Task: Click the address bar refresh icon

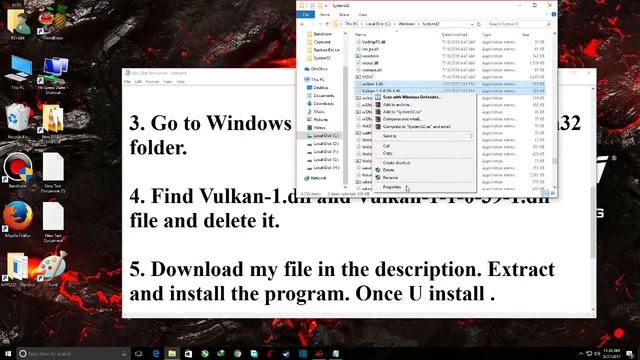Action: pyautogui.click(x=479, y=24)
